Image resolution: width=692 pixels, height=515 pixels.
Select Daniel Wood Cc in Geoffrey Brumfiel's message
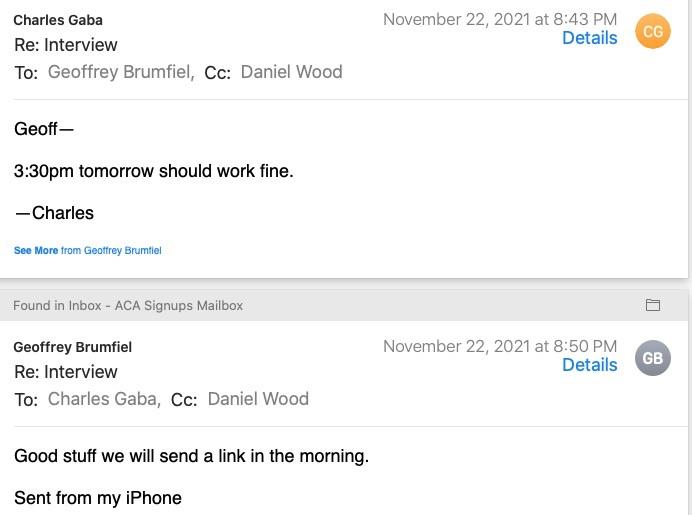(x=258, y=399)
